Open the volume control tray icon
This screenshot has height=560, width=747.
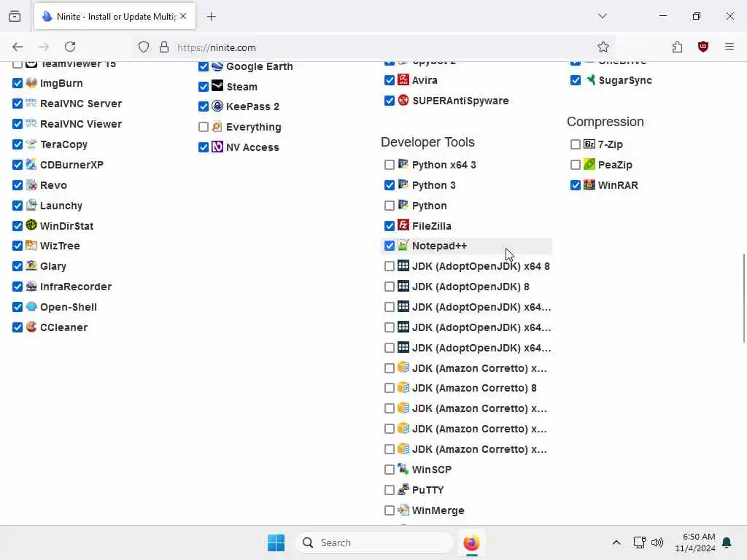click(657, 542)
